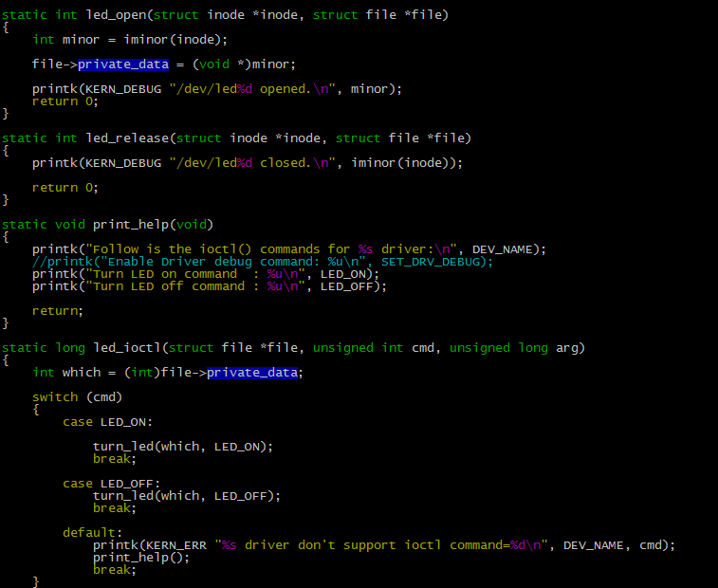Screen dimensions: 718x588
Task: Click the case LED_OFF: label
Action: click(x=112, y=484)
